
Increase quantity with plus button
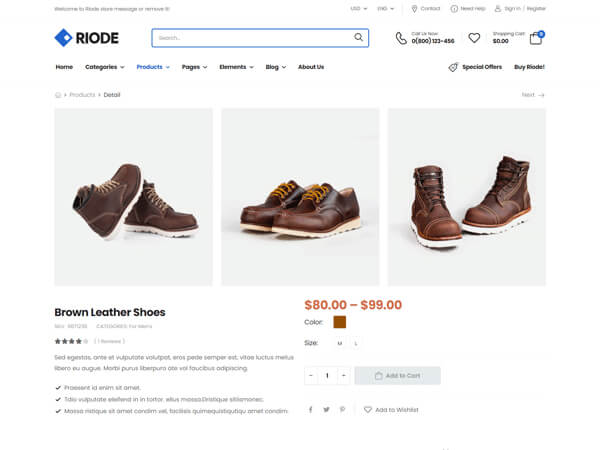[x=344, y=376]
